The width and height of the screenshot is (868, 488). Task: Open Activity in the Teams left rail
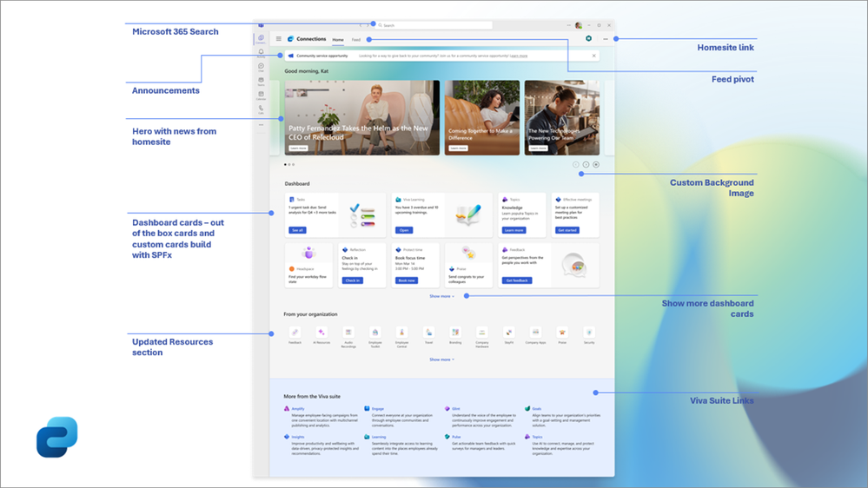pyautogui.click(x=261, y=53)
